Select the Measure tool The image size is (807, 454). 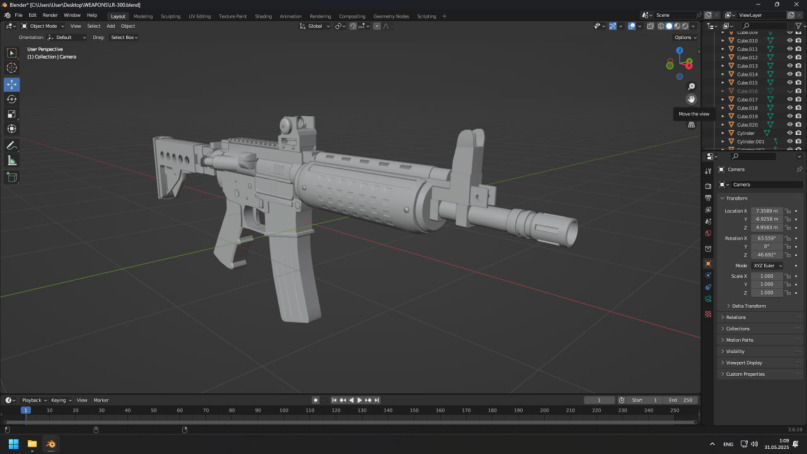point(12,160)
